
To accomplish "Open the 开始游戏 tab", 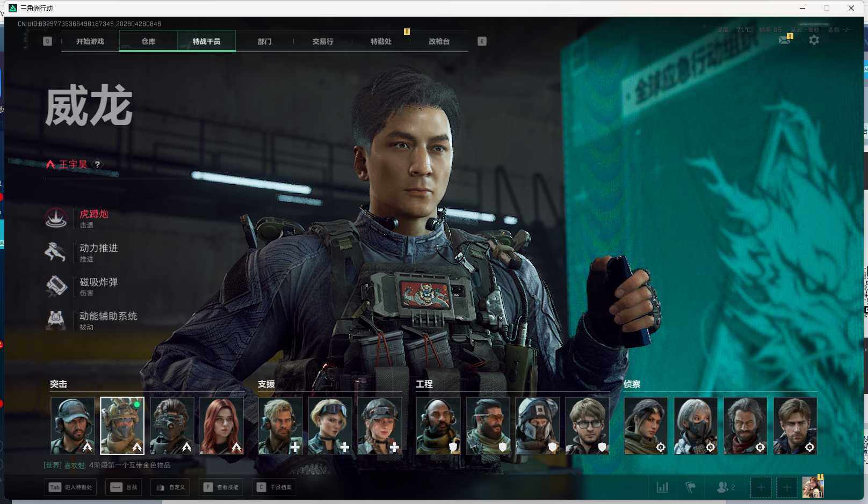I will (90, 41).
